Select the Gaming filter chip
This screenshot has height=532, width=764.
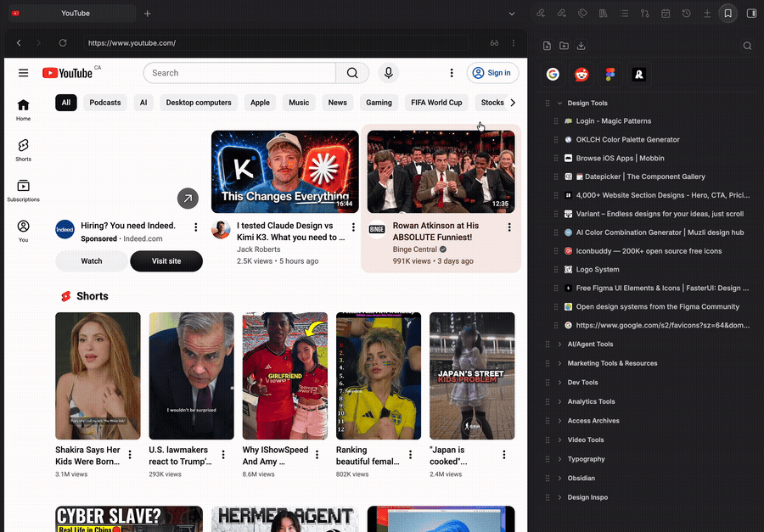[x=379, y=103]
